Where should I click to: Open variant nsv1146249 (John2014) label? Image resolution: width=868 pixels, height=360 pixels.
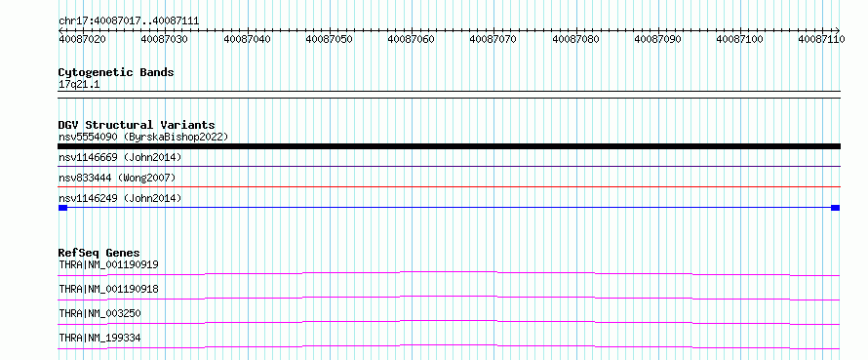pos(120,198)
